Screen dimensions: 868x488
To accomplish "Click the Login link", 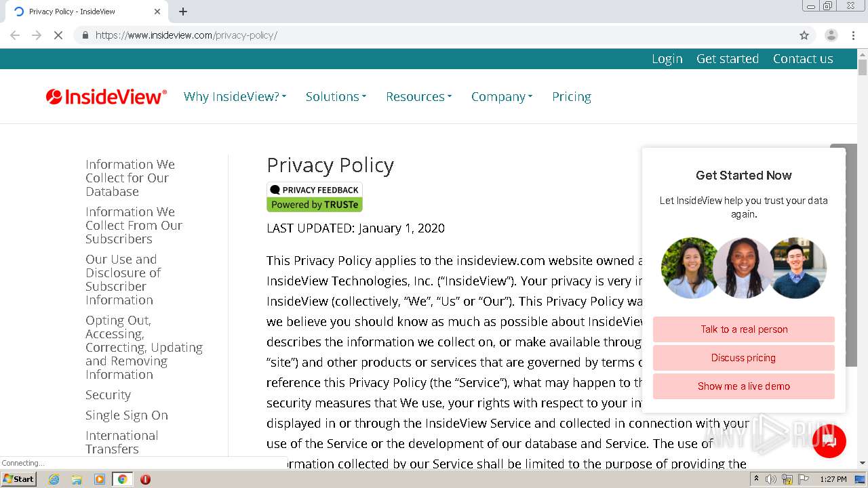I will pos(667,59).
